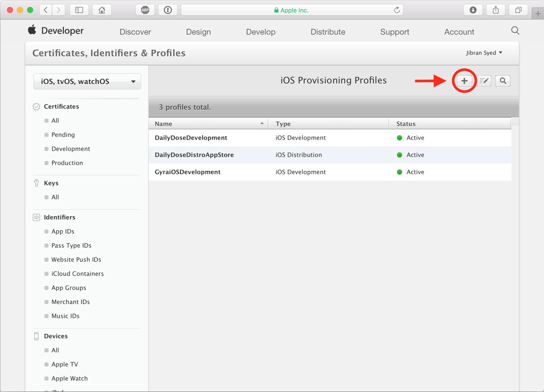Click the Apple Developer logo
The width and height of the screenshot is (544, 392).
click(32, 30)
